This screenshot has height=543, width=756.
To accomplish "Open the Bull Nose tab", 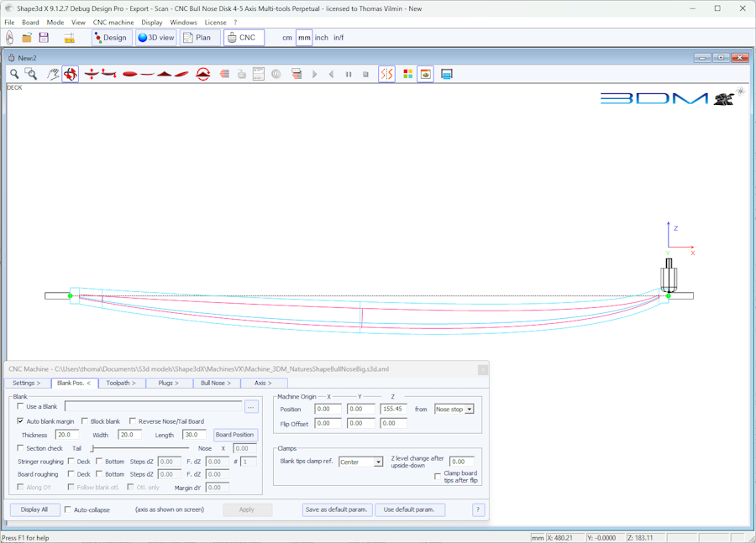I will tap(215, 383).
